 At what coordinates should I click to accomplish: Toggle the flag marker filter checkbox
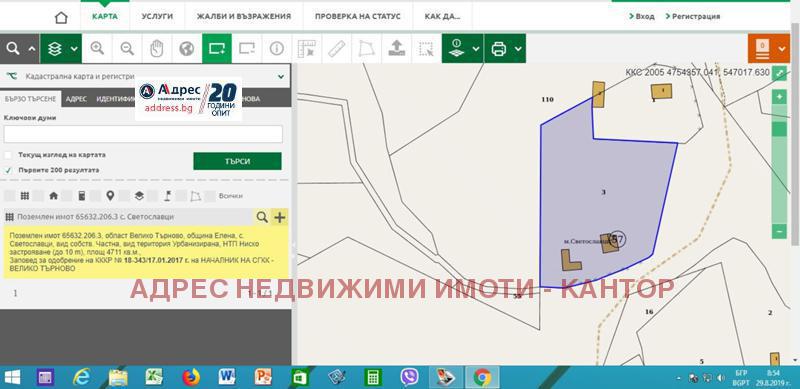pyautogui.click(x=153, y=196)
